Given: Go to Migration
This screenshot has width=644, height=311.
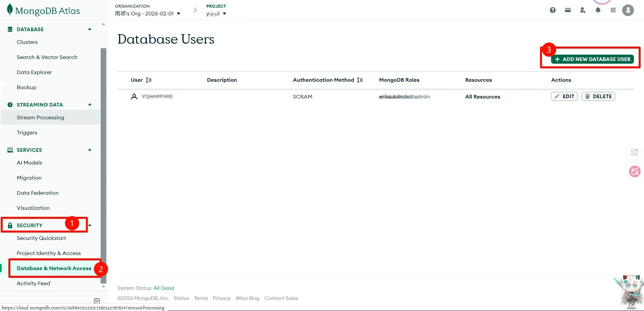Looking at the screenshot, I should tap(29, 178).
